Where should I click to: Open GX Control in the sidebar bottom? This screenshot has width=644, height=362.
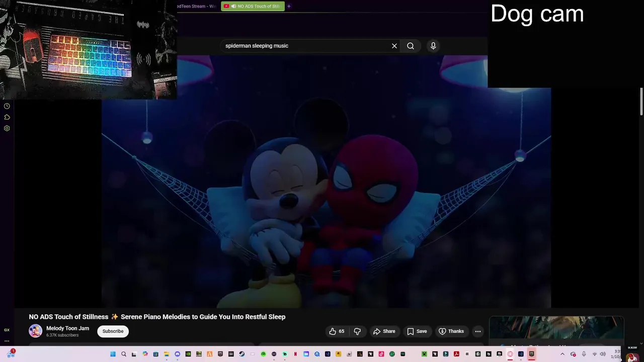[7, 330]
